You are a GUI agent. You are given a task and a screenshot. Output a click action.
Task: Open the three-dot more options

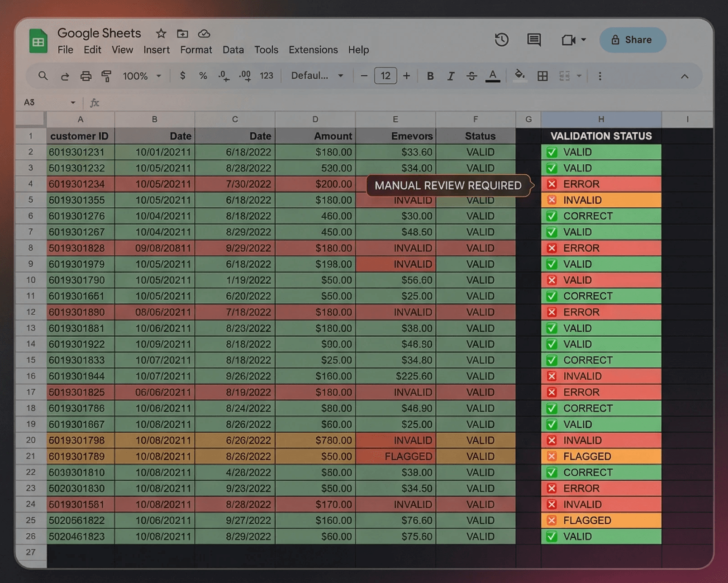click(x=600, y=76)
